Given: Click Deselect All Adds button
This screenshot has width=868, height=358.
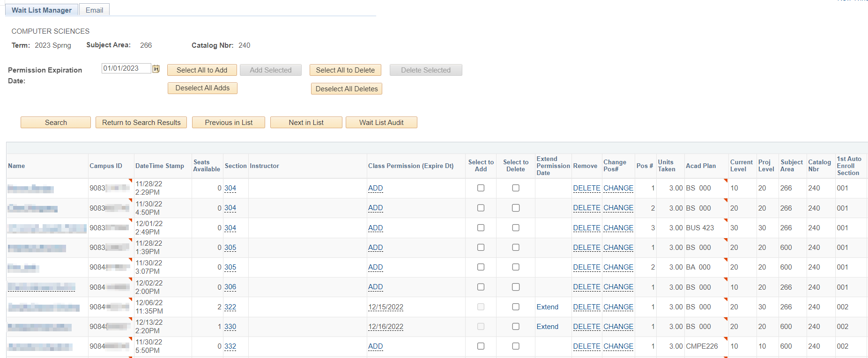Looking at the screenshot, I should pyautogui.click(x=202, y=88).
